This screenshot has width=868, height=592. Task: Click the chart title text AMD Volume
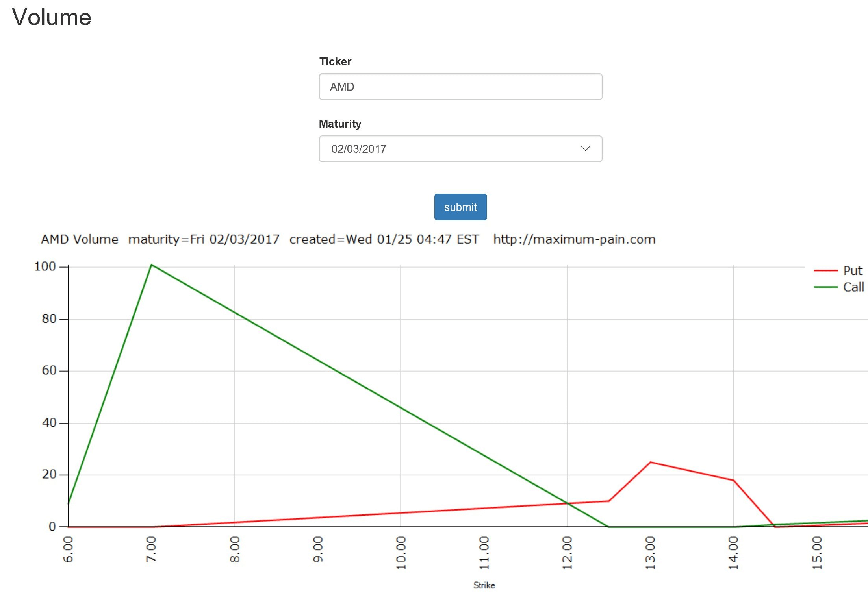point(80,239)
